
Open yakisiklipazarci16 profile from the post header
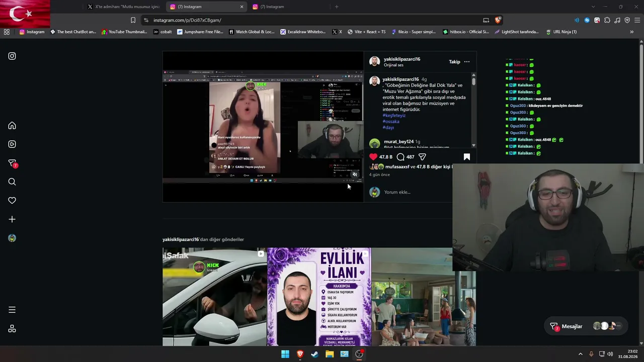[x=402, y=59]
